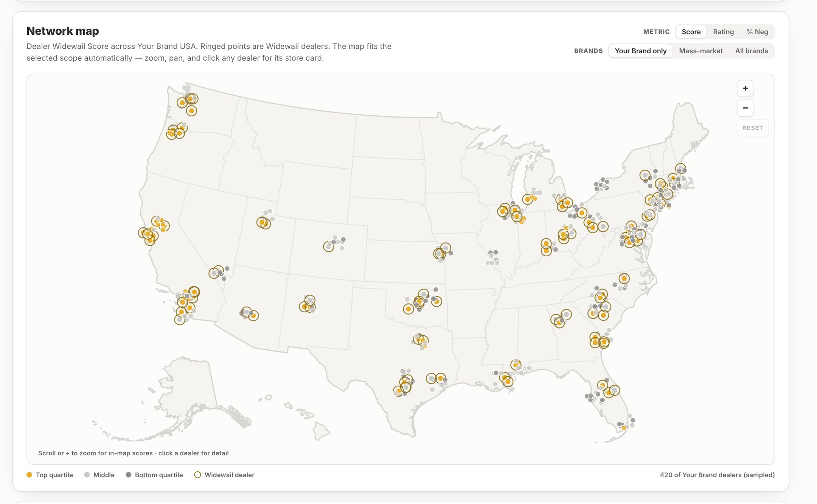
Task: Select the Score metric
Action: tap(691, 32)
